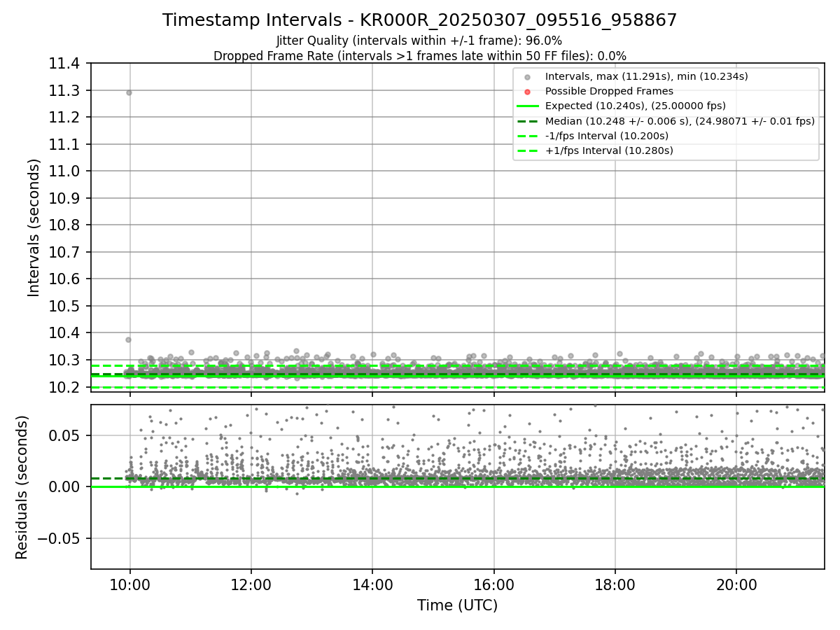Click the 'Residuals (seconds)' y-axis label
This screenshot has width=840, height=630.
(x=22, y=487)
